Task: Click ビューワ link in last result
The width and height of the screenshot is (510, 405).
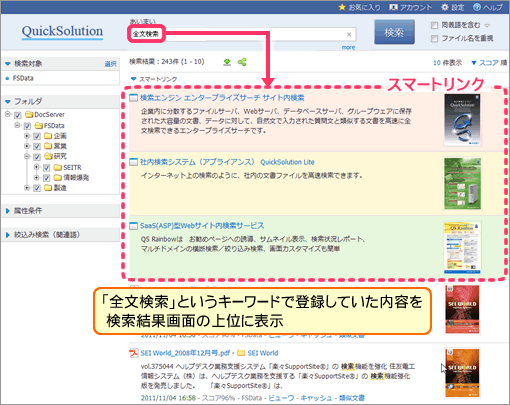Action: tap(281, 398)
